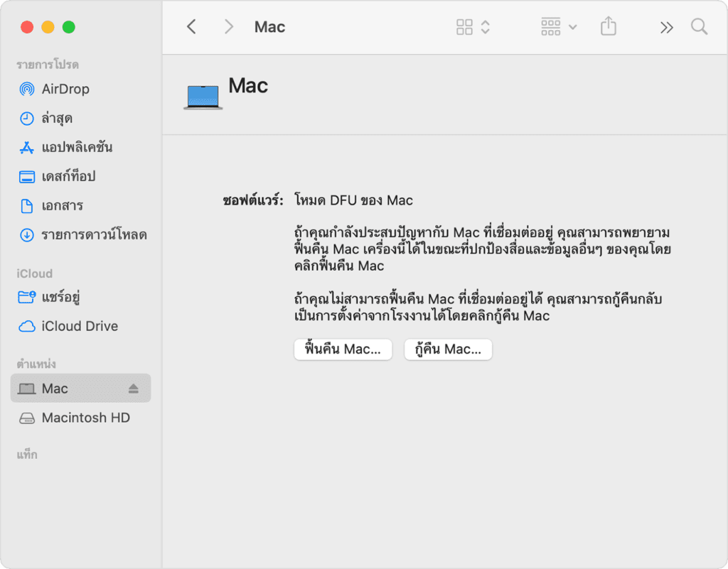
Task: Close the Finder window with red button
Action: (x=27, y=27)
